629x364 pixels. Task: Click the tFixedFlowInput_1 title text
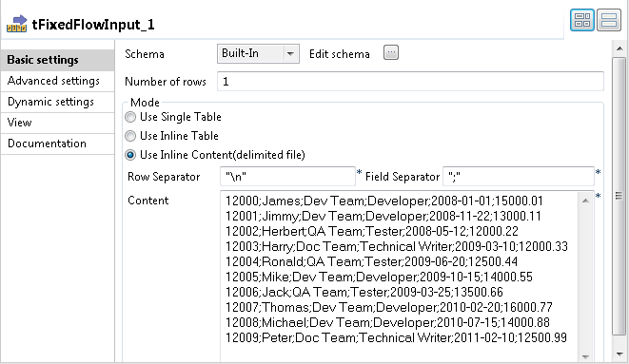(93, 25)
